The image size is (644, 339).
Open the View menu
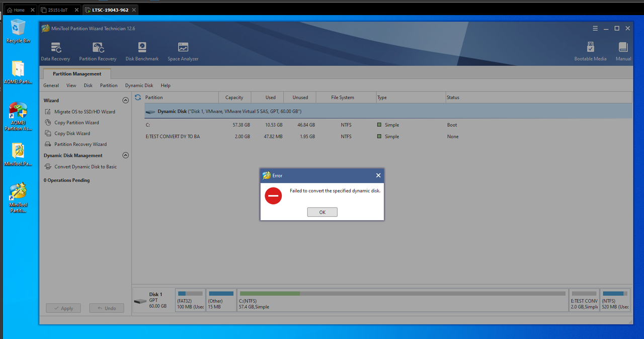[x=71, y=86]
